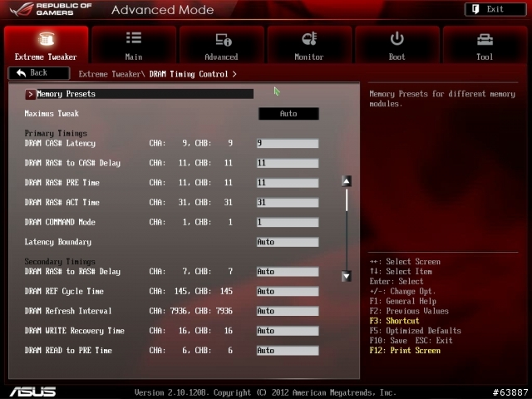Click the scrollbar thumb handle
532x399 pixels.
[x=347, y=200]
